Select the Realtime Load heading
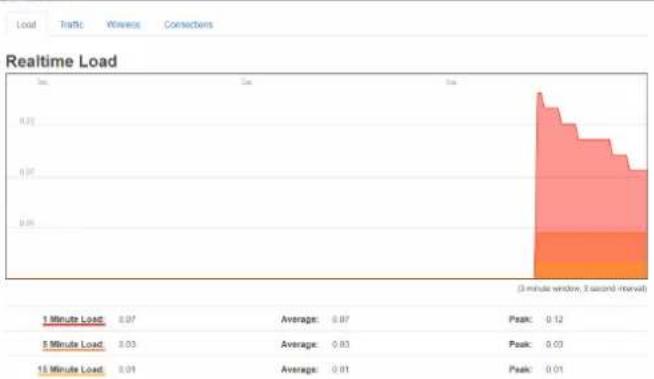The width and height of the screenshot is (654, 379). (x=61, y=61)
